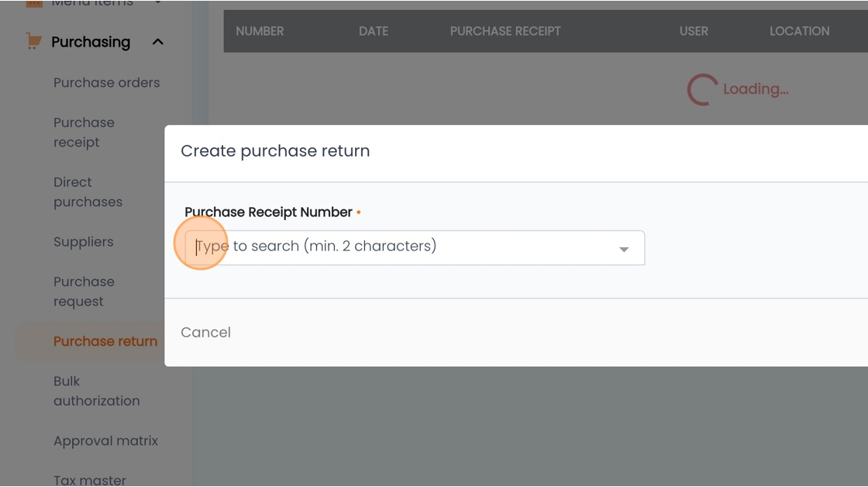Open Direct purchases section

[88, 192]
